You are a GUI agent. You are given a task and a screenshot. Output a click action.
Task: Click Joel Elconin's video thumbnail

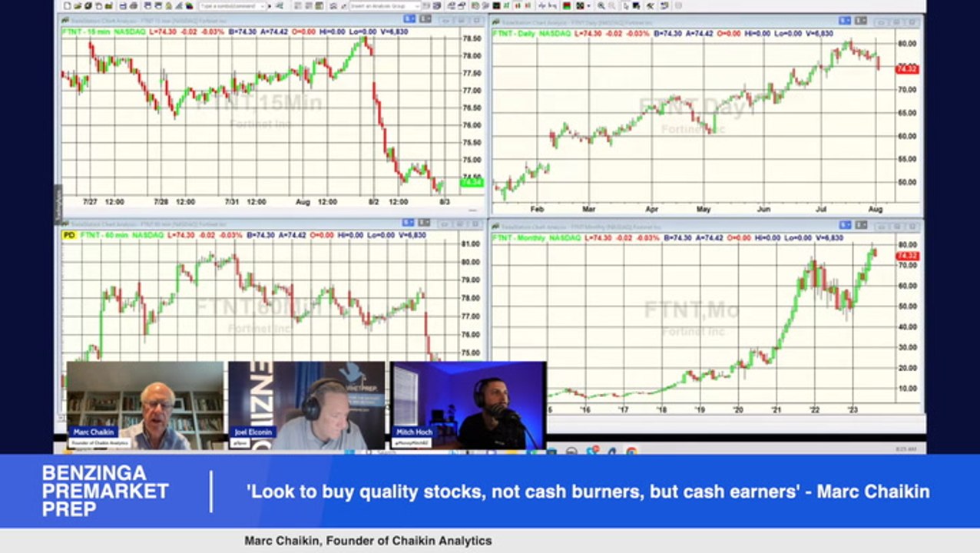pos(307,406)
